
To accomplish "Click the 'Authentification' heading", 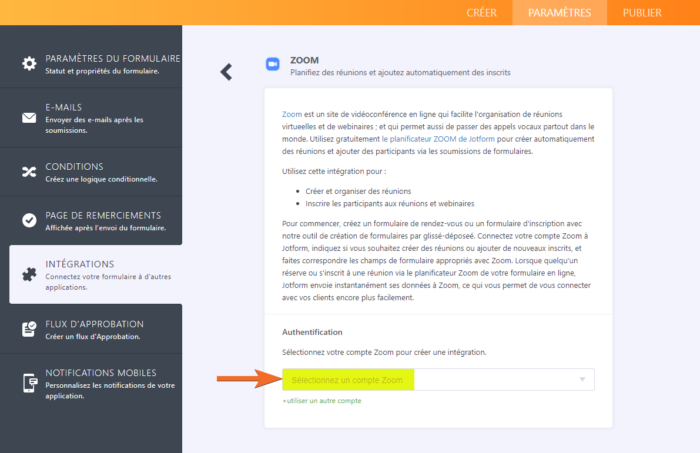I will click(312, 332).
